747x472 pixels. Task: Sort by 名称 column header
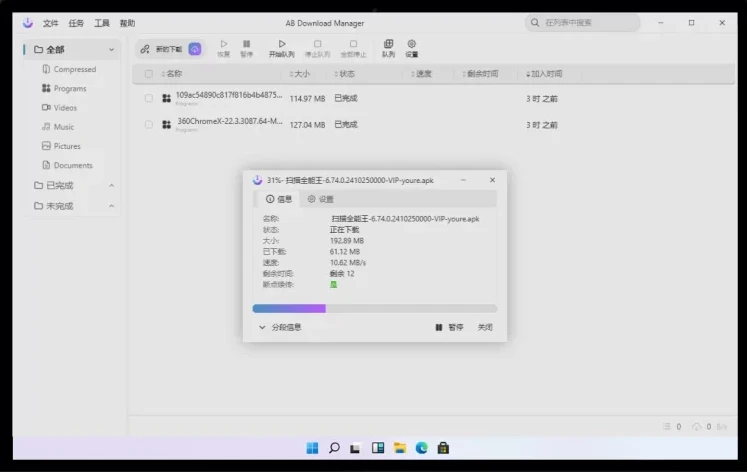pyautogui.click(x=172, y=74)
